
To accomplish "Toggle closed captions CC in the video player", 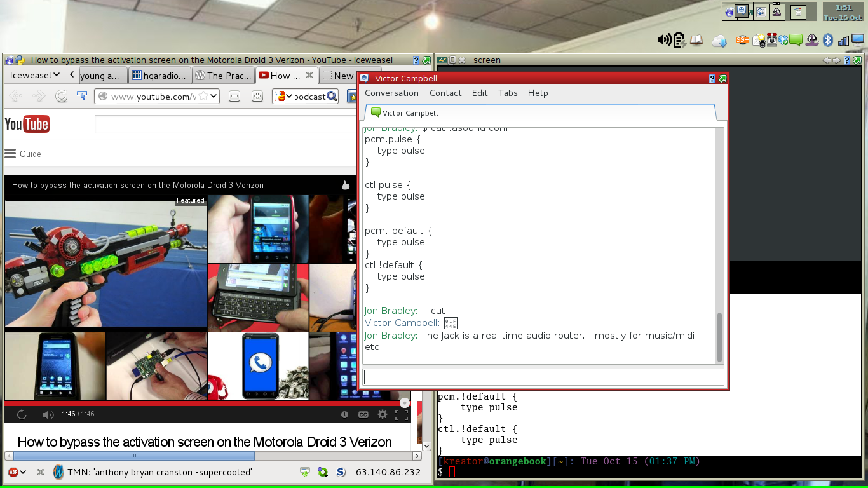I will pos(363,414).
